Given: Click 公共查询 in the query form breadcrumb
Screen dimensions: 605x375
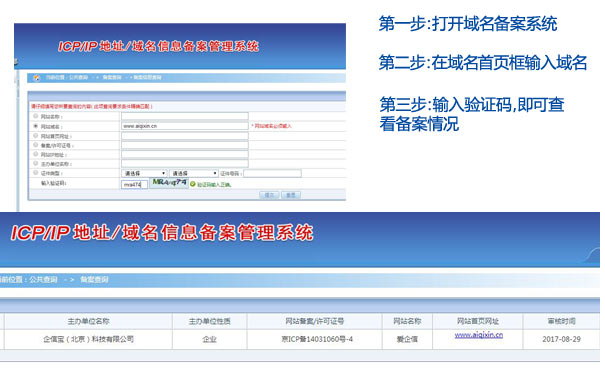Looking at the screenshot, I should click(x=78, y=78).
